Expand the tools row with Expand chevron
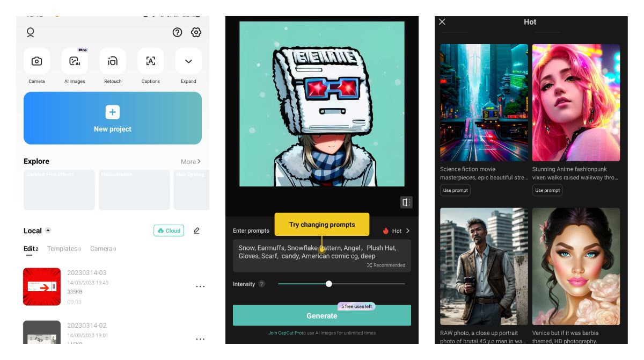This screenshot has height=360, width=644. 188,61
